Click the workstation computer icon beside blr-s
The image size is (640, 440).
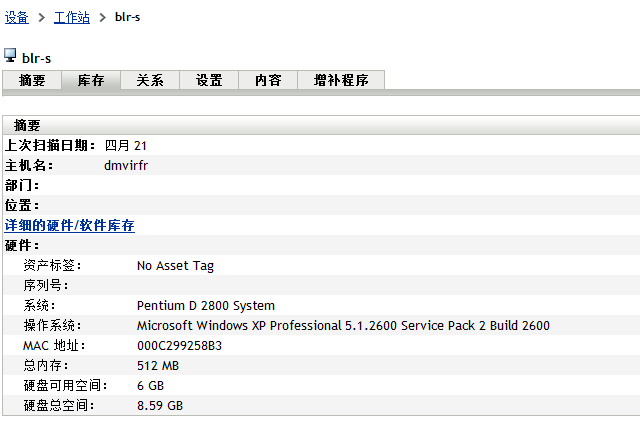[x=10, y=55]
